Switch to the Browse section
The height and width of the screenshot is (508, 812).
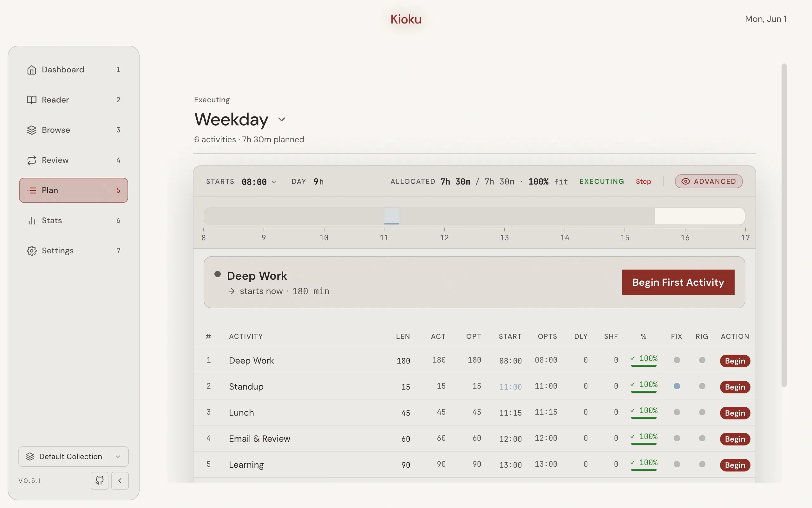[74, 130]
